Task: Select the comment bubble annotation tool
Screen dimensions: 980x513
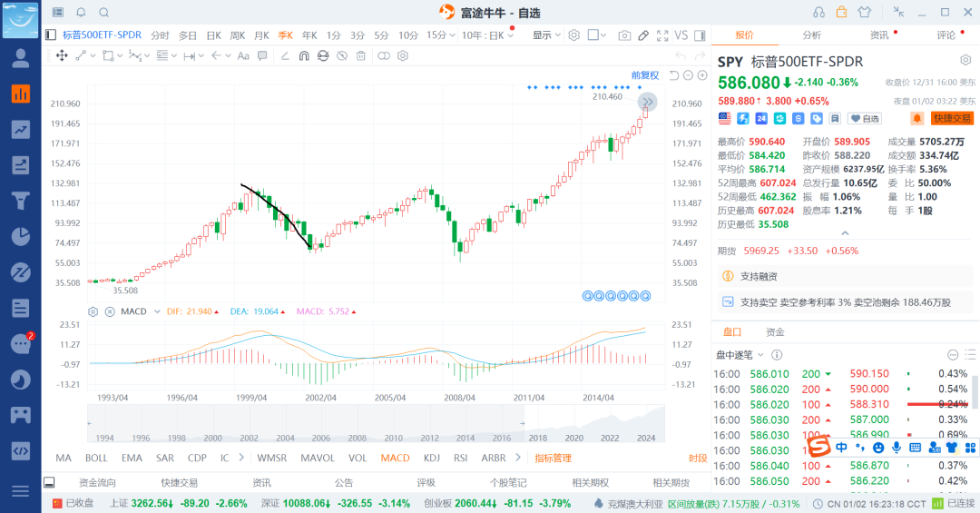Action: [262, 55]
